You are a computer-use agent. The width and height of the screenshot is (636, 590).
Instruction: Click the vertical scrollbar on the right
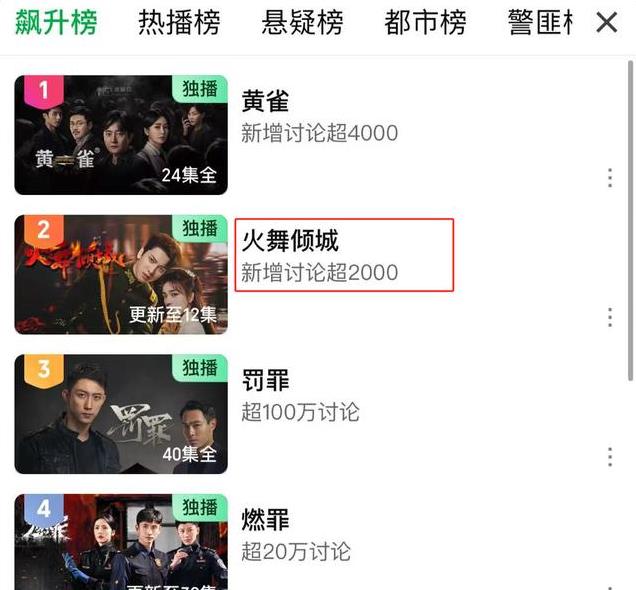[631, 221]
